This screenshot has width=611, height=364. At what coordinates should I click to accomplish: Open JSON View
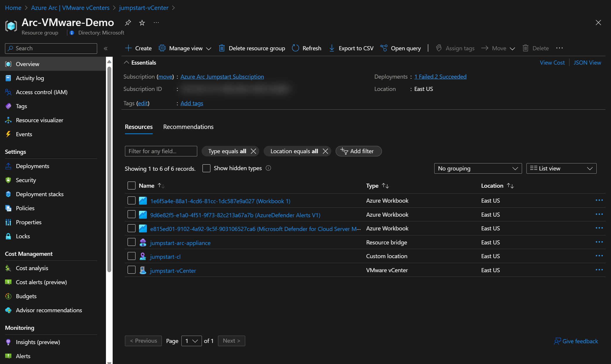587,63
